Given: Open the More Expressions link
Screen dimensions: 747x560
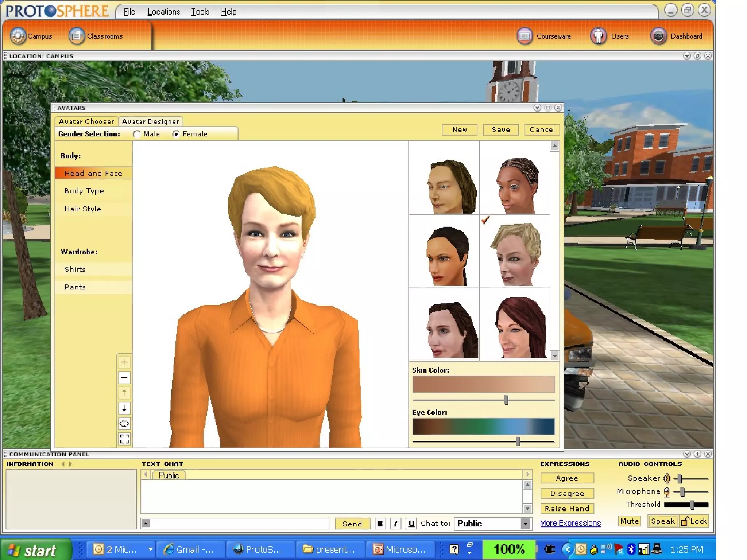Looking at the screenshot, I should tap(570, 523).
